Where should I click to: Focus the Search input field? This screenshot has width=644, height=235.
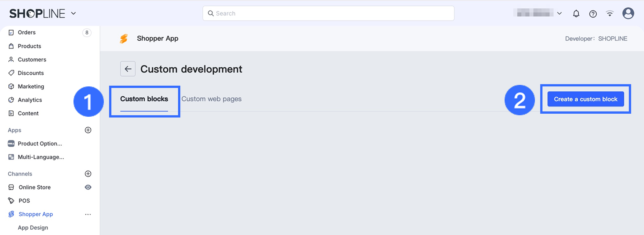(x=328, y=13)
